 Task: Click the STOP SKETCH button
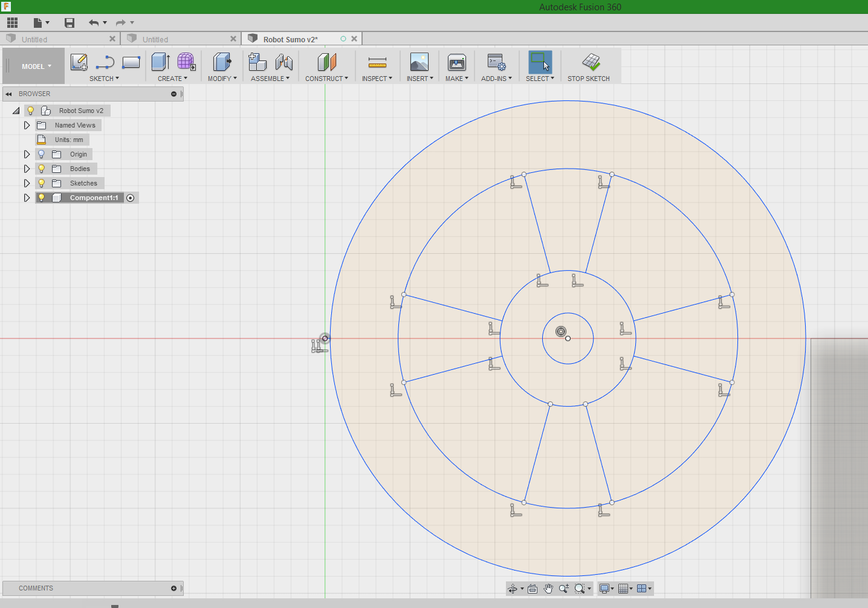pyautogui.click(x=589, y=65)
